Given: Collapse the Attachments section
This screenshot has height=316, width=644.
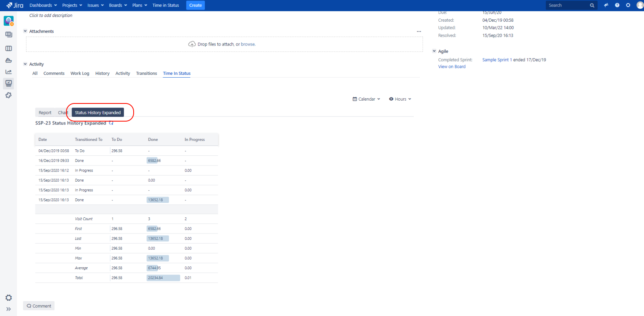Looking at the screenshot, I should [25, 31].
